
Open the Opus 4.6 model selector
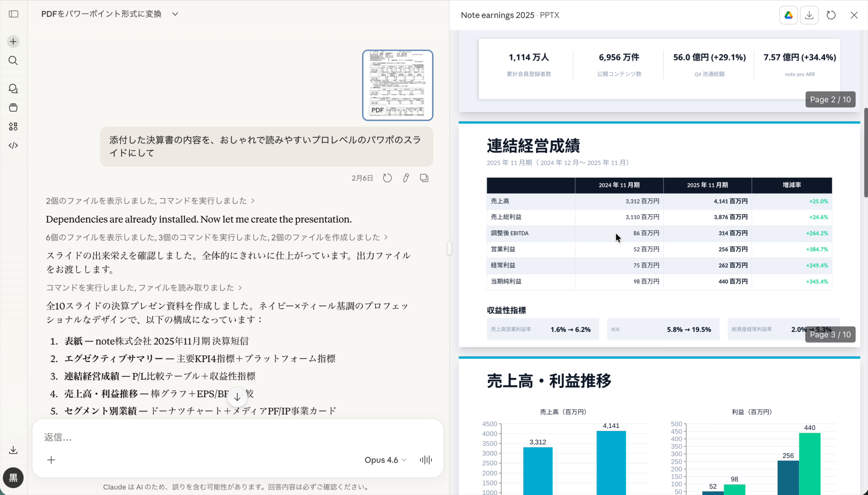click(385, 460)
